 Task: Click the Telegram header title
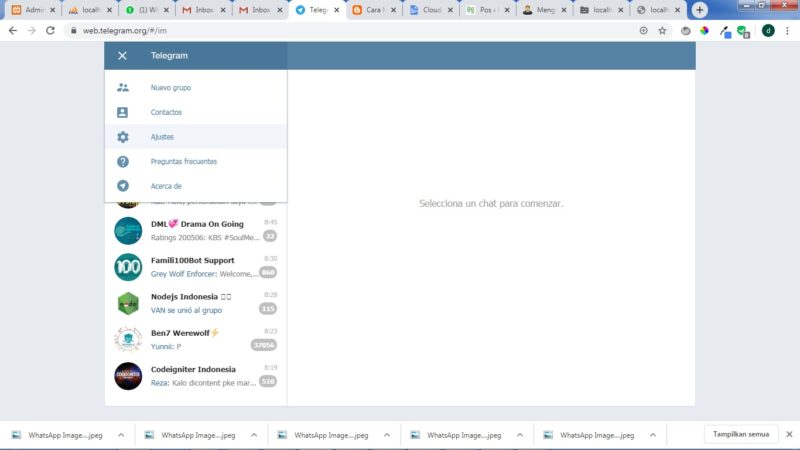[x=169, y=56]
